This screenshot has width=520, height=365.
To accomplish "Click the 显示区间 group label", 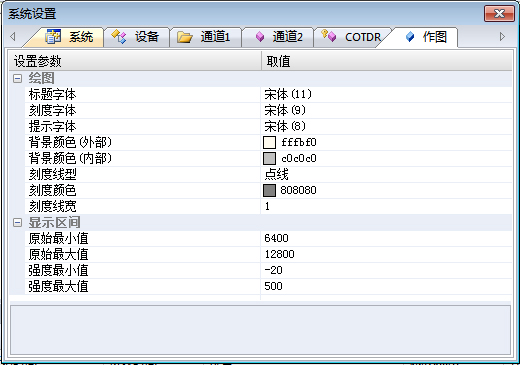I will 54,223.
